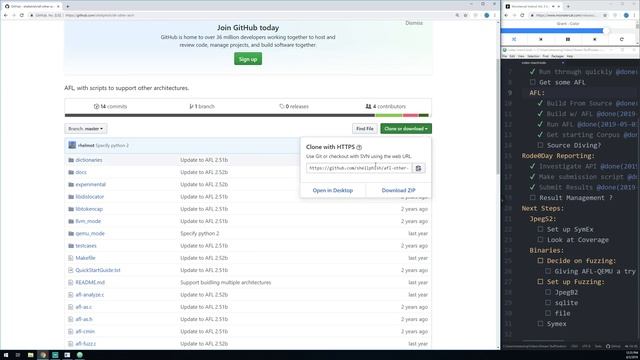The image size is (640, 360).
Task: Check the 'Result Management ?' checkbox
Action: (532, 198)
